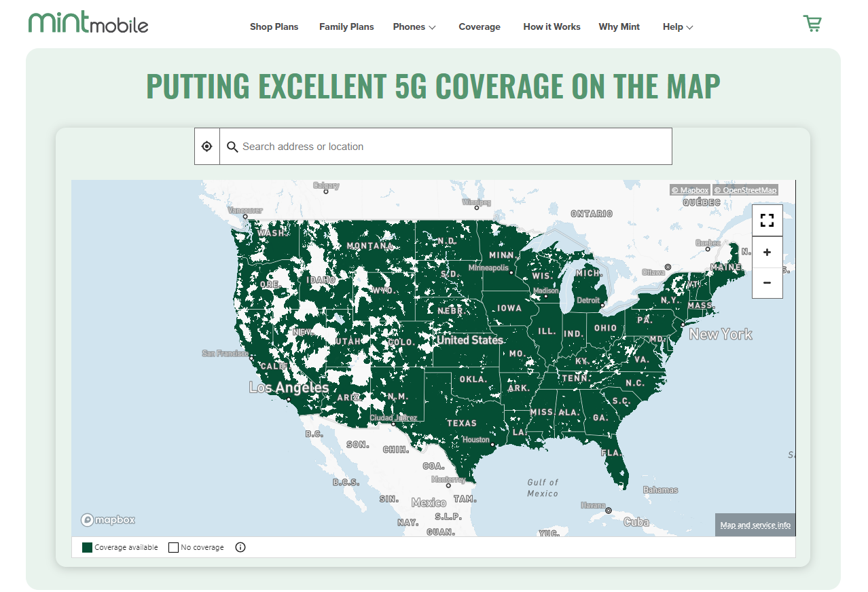
Task: Open the shopping cart
Action: pyautogui.click(x=812, y=23)
